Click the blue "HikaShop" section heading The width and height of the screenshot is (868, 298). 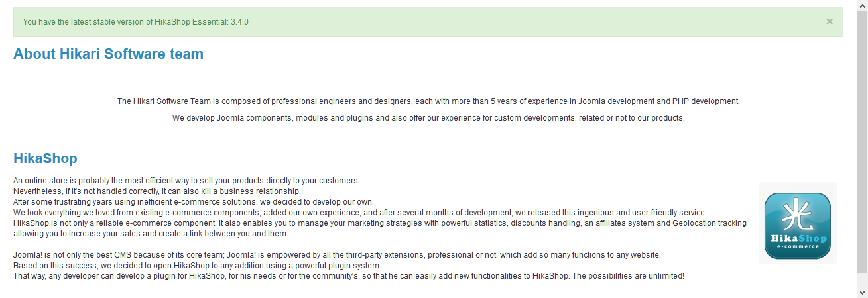point(45,159)
